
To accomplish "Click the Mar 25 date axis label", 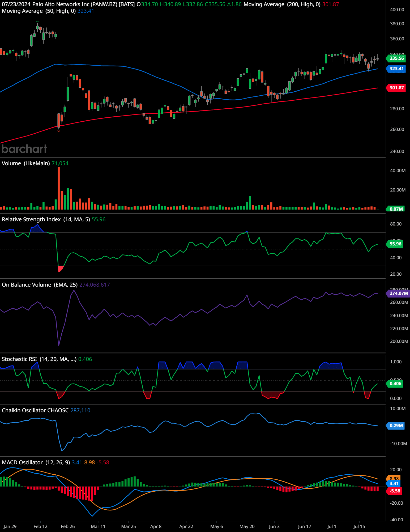I will pyautogui.click(x=129, y=526).
